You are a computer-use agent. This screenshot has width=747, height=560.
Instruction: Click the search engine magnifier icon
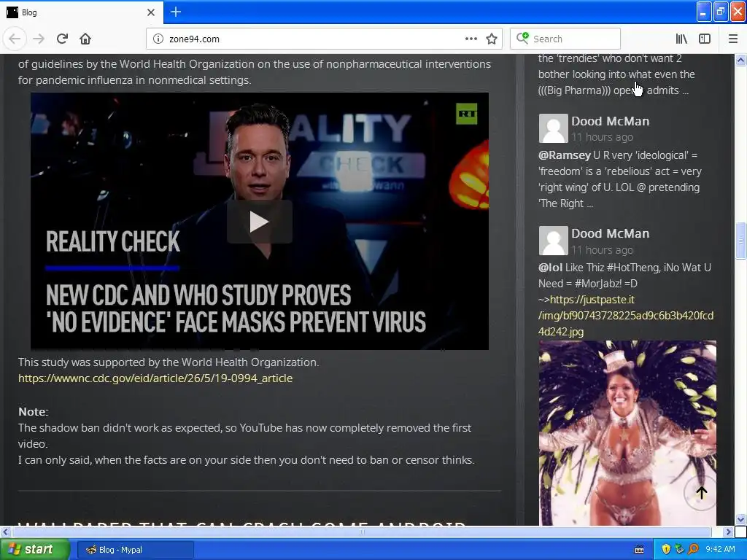click(522, 38)
